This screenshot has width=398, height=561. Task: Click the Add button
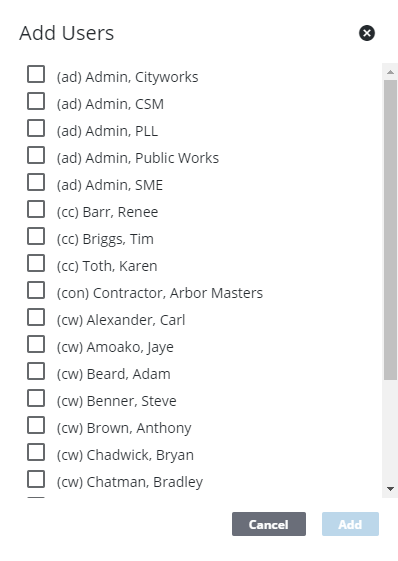click(350, 524)
